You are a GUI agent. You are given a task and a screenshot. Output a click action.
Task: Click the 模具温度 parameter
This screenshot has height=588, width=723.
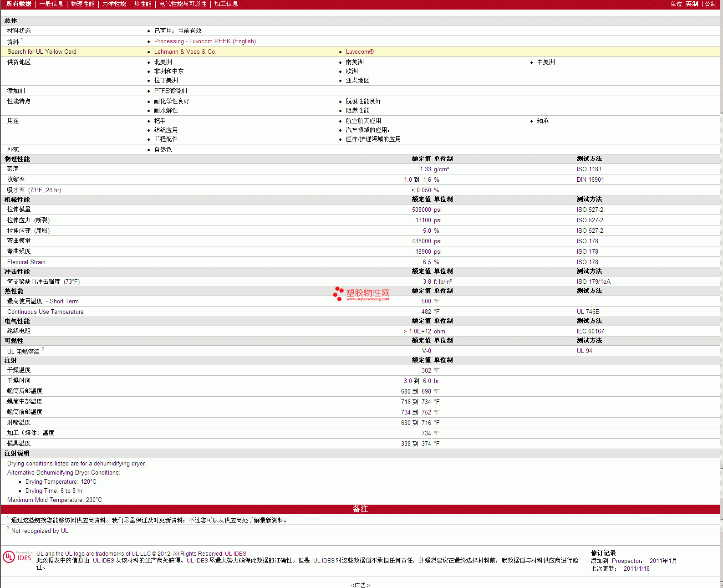tap(19, 444)
